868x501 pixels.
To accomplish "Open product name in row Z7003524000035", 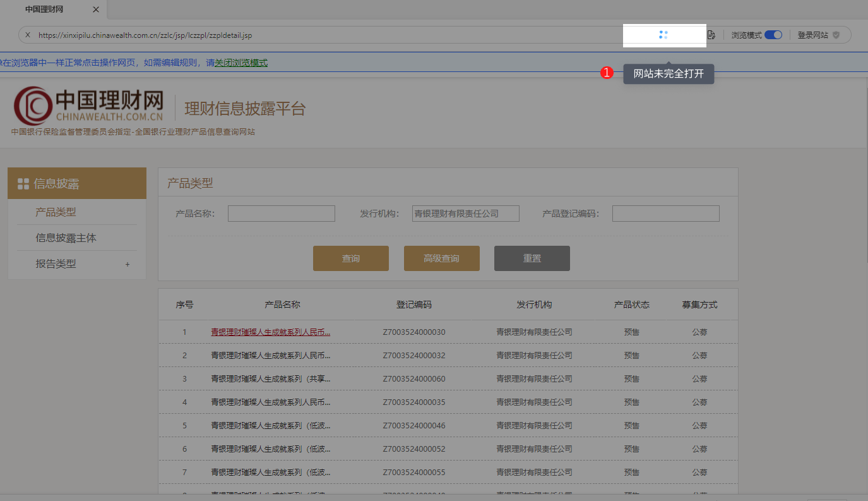I will [271, 402].
